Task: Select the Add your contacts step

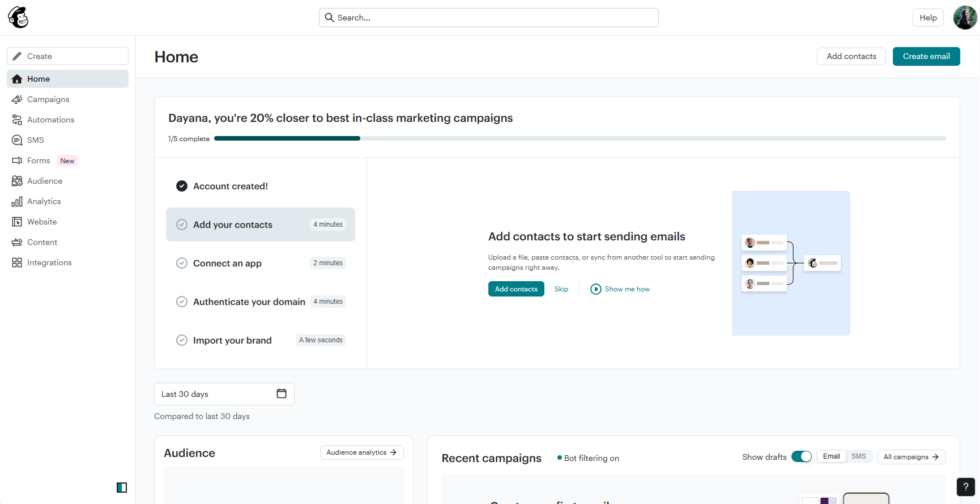Action: 261,225
